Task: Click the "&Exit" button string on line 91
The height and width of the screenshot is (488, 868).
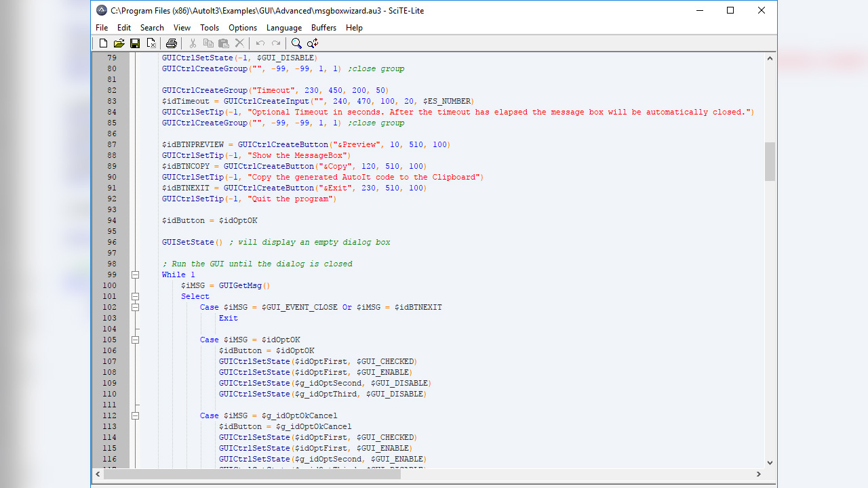Action: coord(338,188)
